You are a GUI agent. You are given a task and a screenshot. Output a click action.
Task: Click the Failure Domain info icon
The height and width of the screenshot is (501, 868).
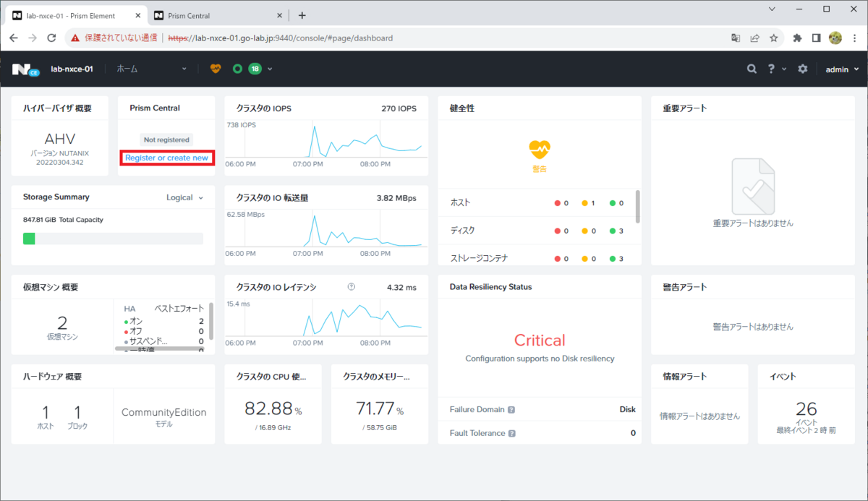click(x=511, y=409)
